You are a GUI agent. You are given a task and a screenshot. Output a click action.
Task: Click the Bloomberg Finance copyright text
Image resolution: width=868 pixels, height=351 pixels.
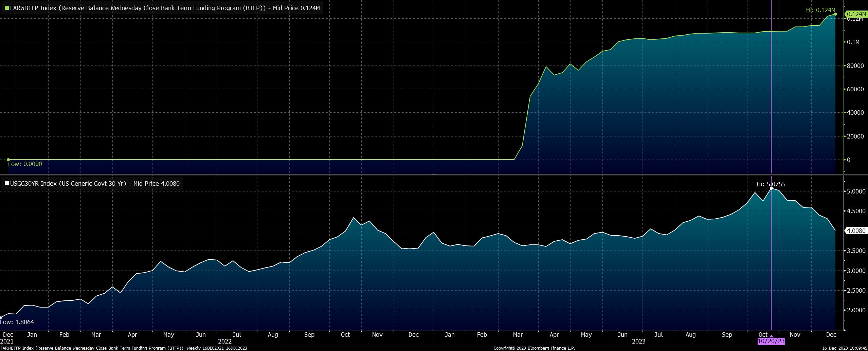[534, 348]
